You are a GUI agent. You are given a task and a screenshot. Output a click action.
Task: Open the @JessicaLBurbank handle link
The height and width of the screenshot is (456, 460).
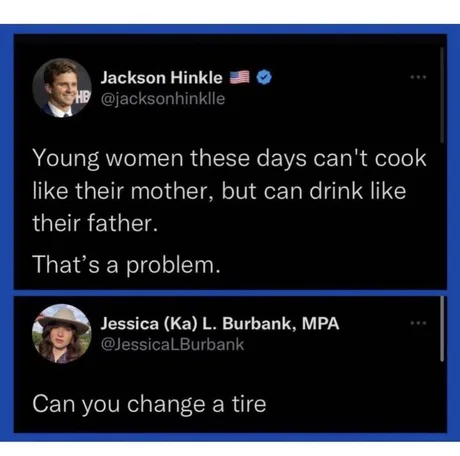pyautogui.click(x=172, y=344)
